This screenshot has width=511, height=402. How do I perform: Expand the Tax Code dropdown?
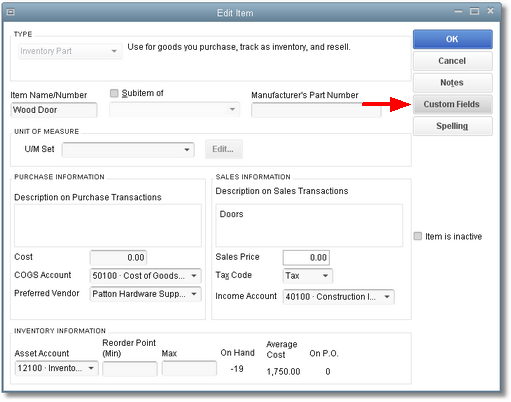click(x=308, y=276)
